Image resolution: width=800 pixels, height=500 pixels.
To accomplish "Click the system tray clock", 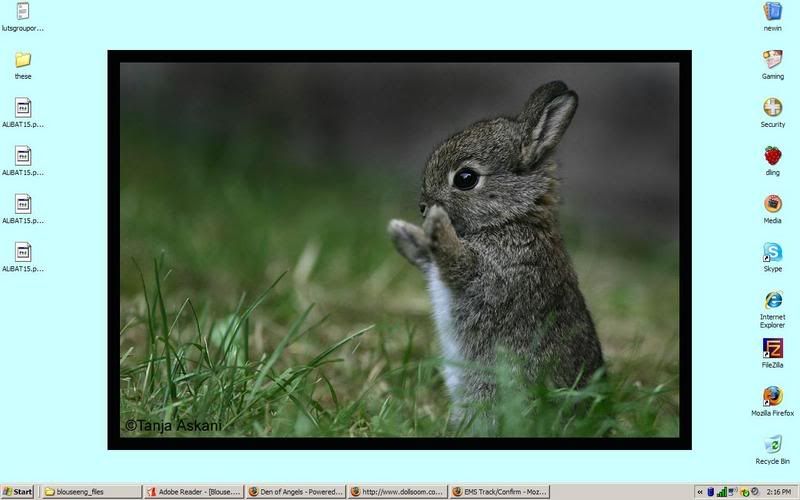I will click(776, 492).
